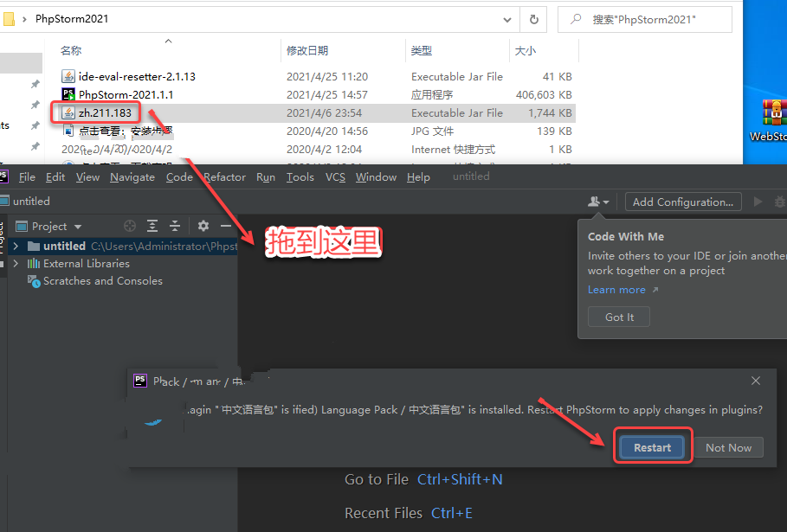Click the Add Configuration... button
The height and width of the screenshot is (532, 787).
coord(683,202)
